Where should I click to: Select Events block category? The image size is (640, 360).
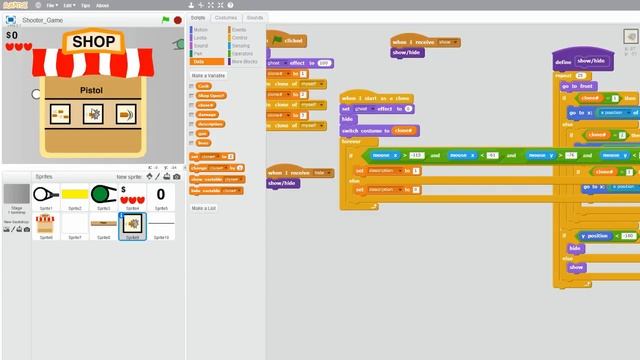click(238, 30)
